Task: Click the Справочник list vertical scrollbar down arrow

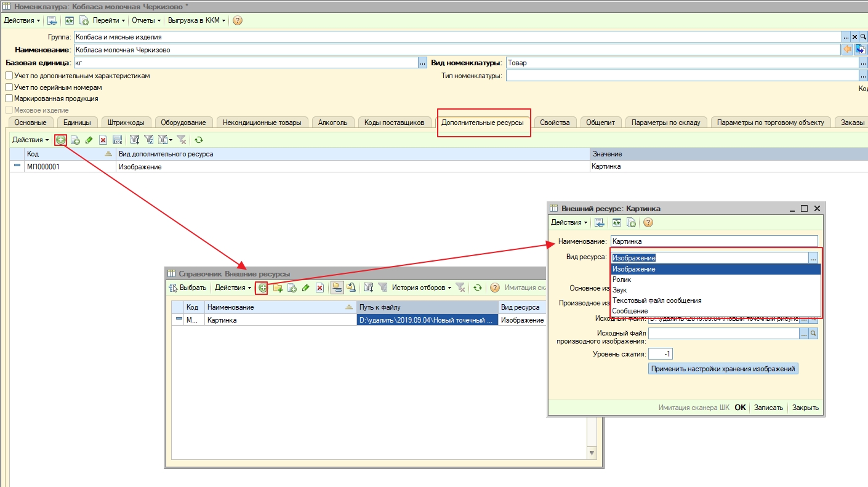Action: (x=592, y=454)
